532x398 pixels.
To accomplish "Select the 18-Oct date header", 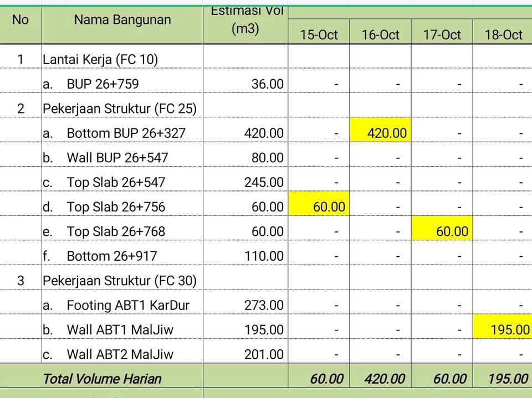I will 503,32.
